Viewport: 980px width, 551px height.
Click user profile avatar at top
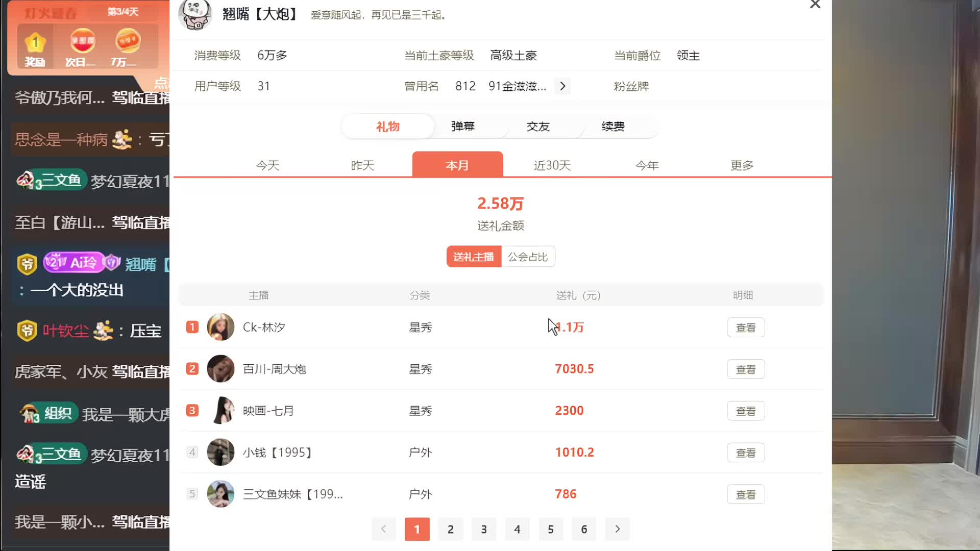coord(195,14)
